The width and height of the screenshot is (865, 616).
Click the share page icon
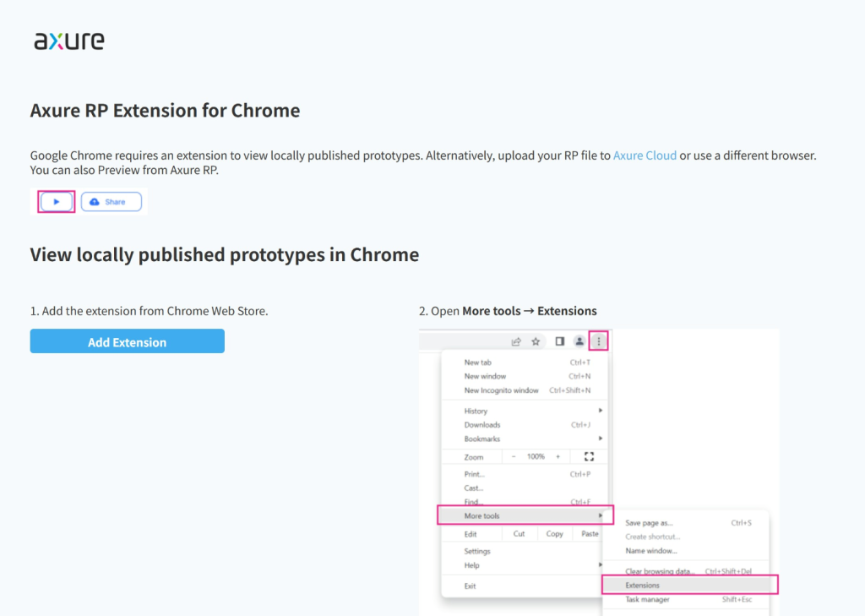pyautogui.click(x=516, y=341)
